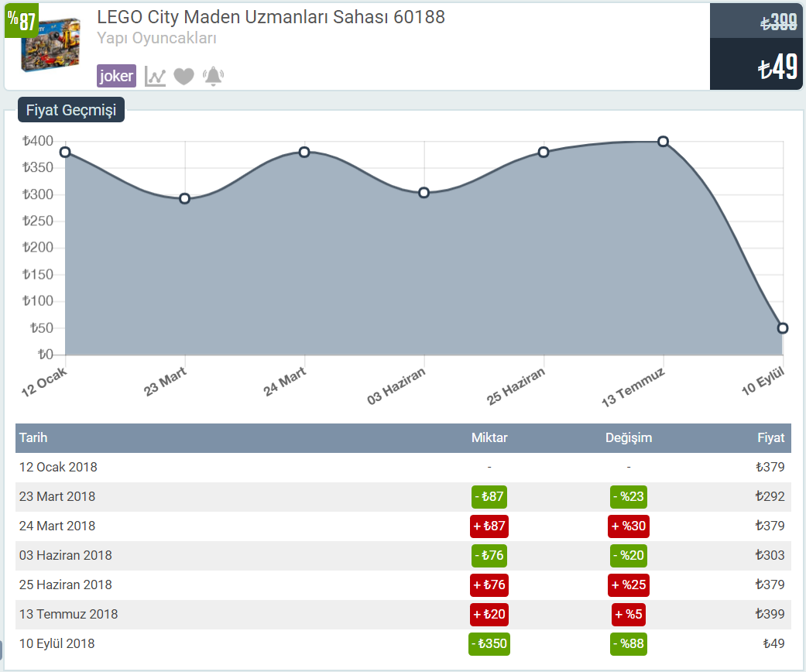Click the 25 Haziran 2018 date cell

65,585
